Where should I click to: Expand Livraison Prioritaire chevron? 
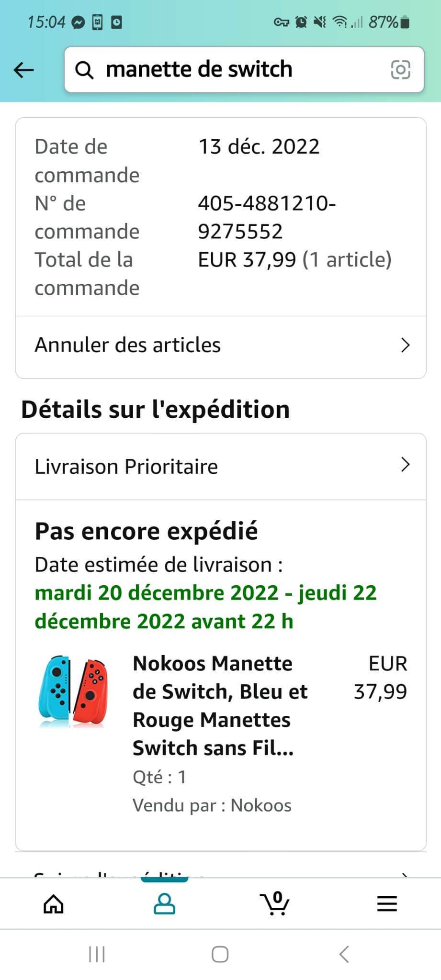(405, 465)
